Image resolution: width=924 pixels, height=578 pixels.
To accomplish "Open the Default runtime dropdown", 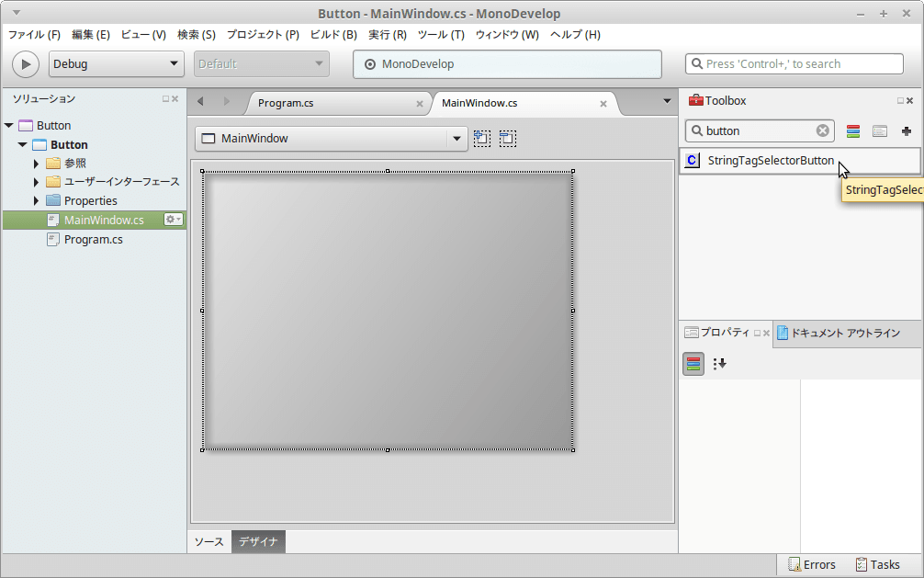I will click(262, 63).
